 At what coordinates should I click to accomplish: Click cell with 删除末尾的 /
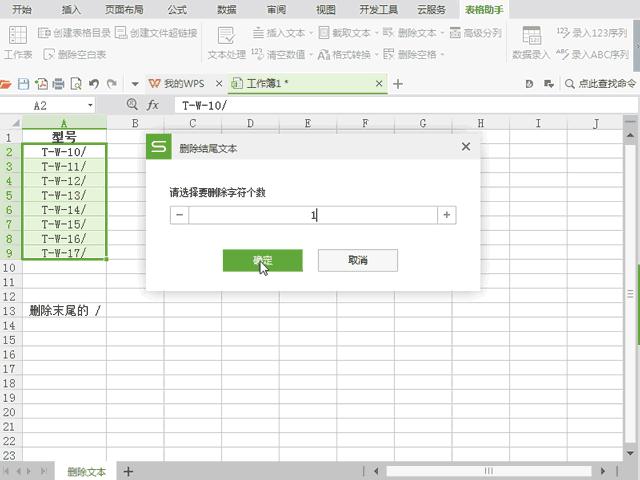(64, 311)
